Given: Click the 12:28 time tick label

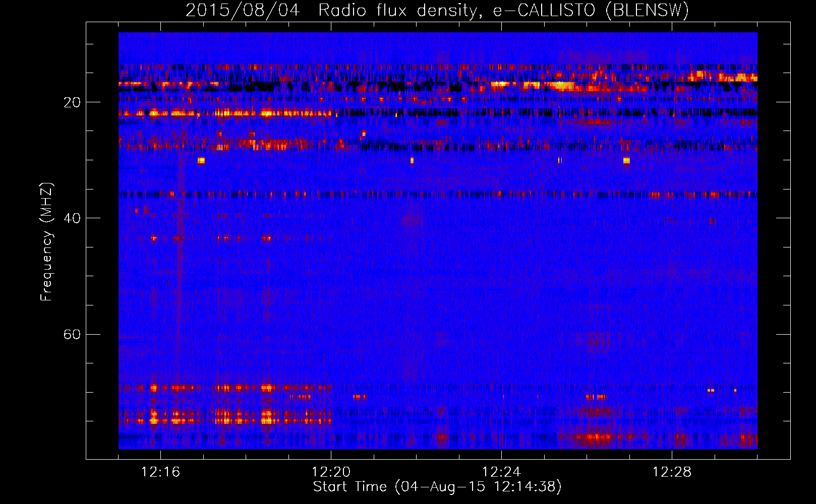Looking at the screenshot, I should coord(672,472).
